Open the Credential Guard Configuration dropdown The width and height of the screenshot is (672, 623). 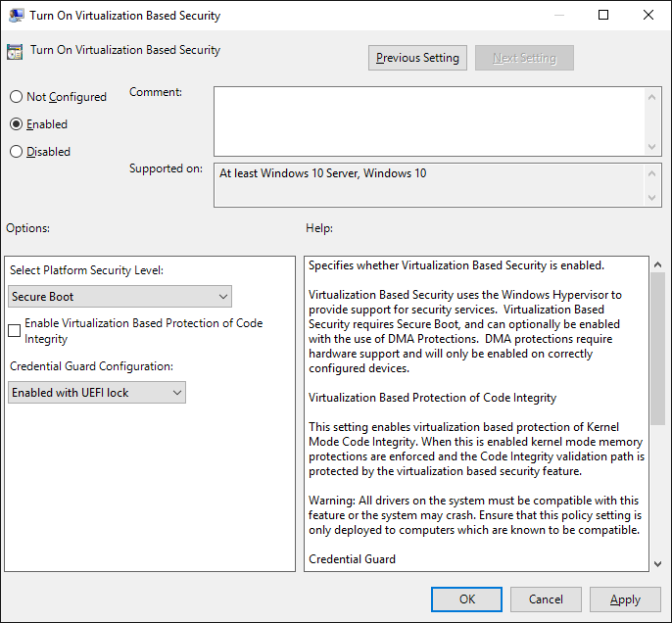coord(97,393)
